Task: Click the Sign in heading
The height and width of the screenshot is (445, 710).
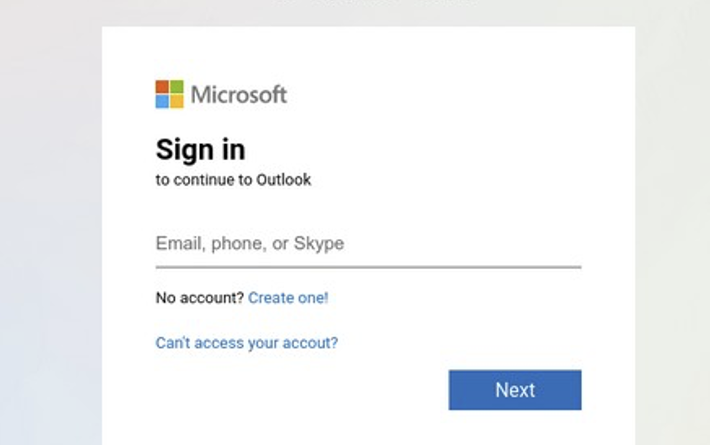Action: [x=200, y=149]
